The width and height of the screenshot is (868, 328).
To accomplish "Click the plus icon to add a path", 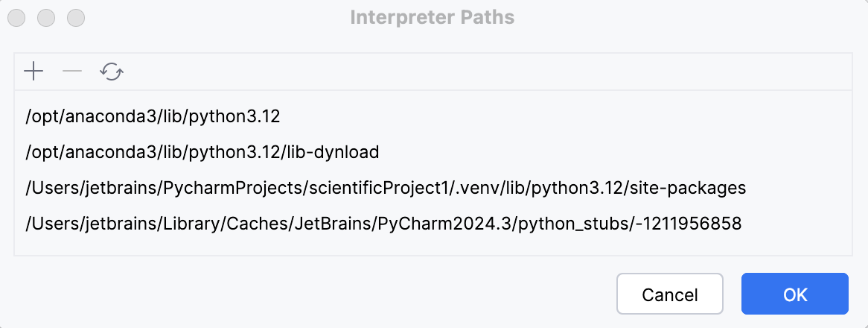I will click(33, 72).
